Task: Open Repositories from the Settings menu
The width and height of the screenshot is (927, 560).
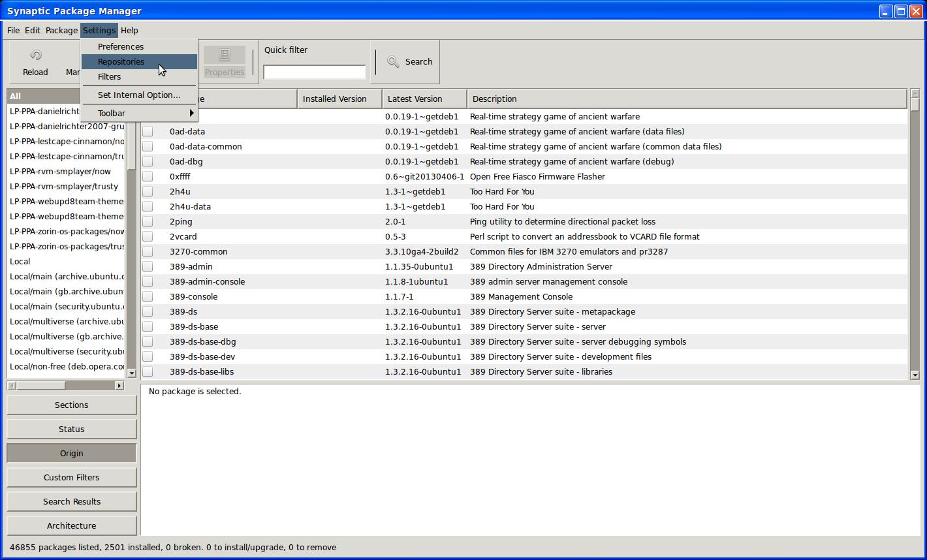Action: [x=121, y=61]
